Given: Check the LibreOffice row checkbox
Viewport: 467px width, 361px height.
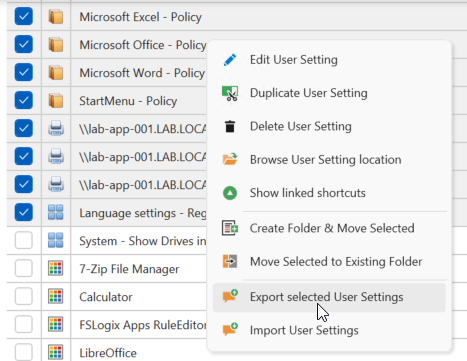Looking at the screenshot, I should coord(24,352).
